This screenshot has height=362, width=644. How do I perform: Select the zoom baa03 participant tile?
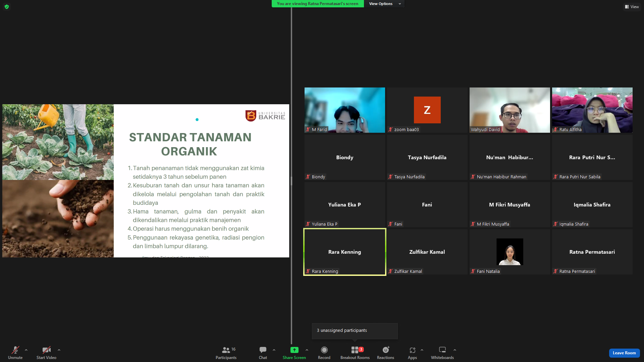pos(427,110)
